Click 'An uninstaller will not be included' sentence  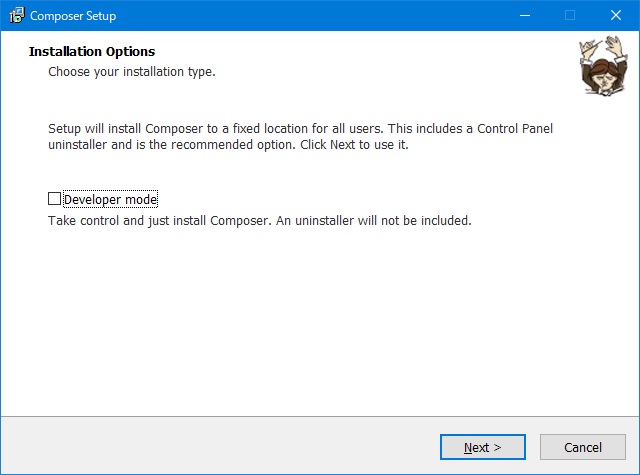tap(388, 220)
